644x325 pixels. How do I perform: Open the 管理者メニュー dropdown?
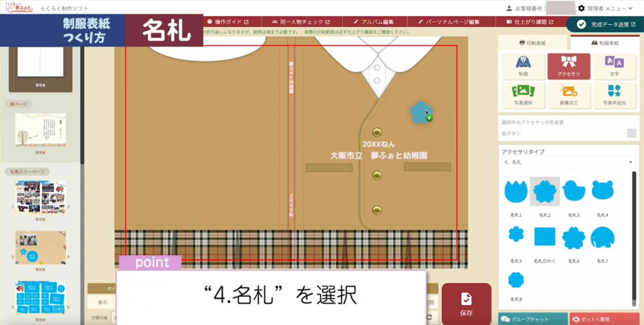605,8
